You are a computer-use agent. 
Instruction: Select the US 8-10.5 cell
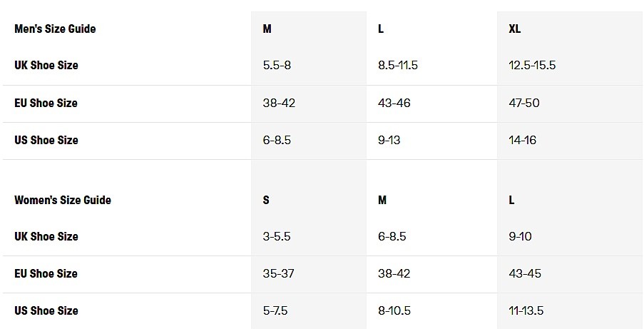pyautogui.click(x=395, y=311)
